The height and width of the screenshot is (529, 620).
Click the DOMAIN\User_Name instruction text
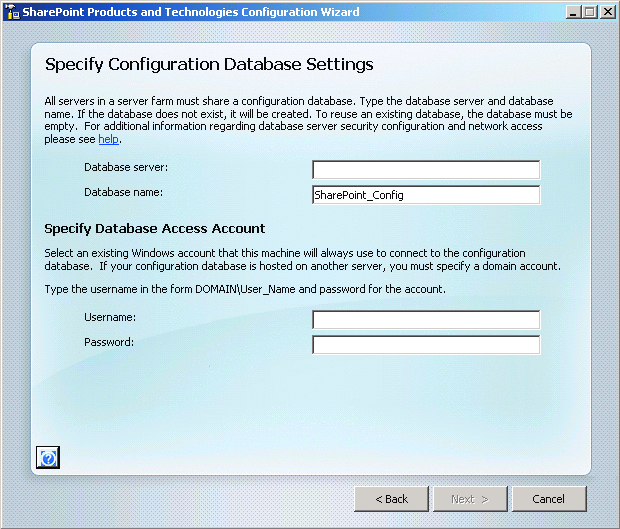(245, 289)
